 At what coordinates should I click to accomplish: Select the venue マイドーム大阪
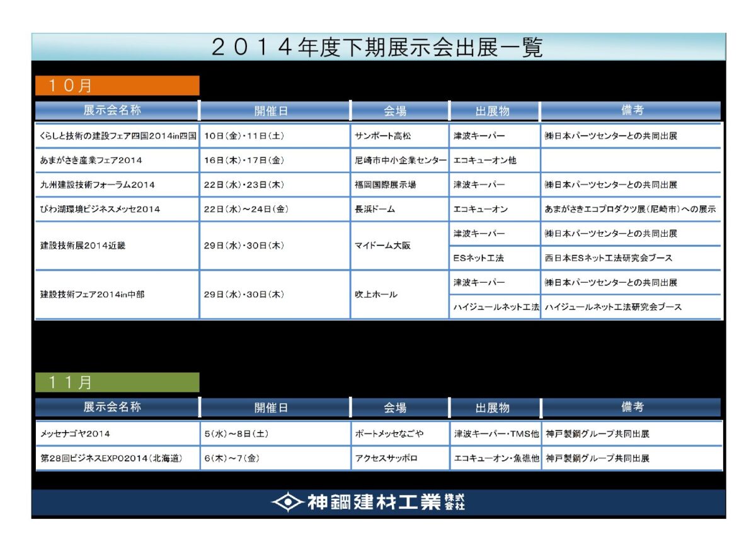(x=382, y=246)
